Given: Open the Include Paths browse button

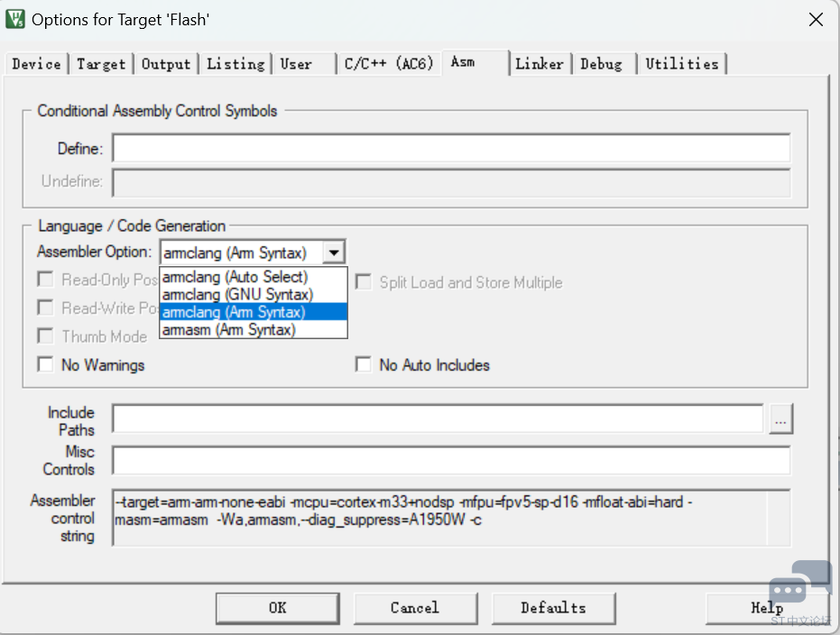Looking at the screenshot, I should pos(780,419).
